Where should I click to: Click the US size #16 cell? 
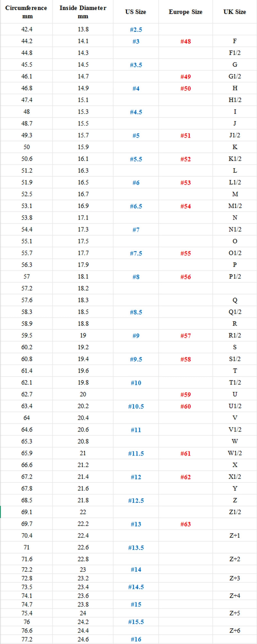(136, 639)
